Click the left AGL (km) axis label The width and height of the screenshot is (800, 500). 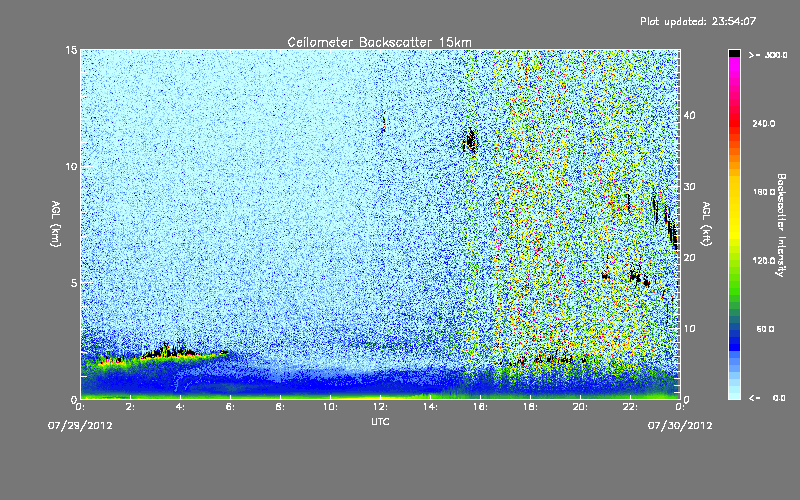tap(56, 223)
